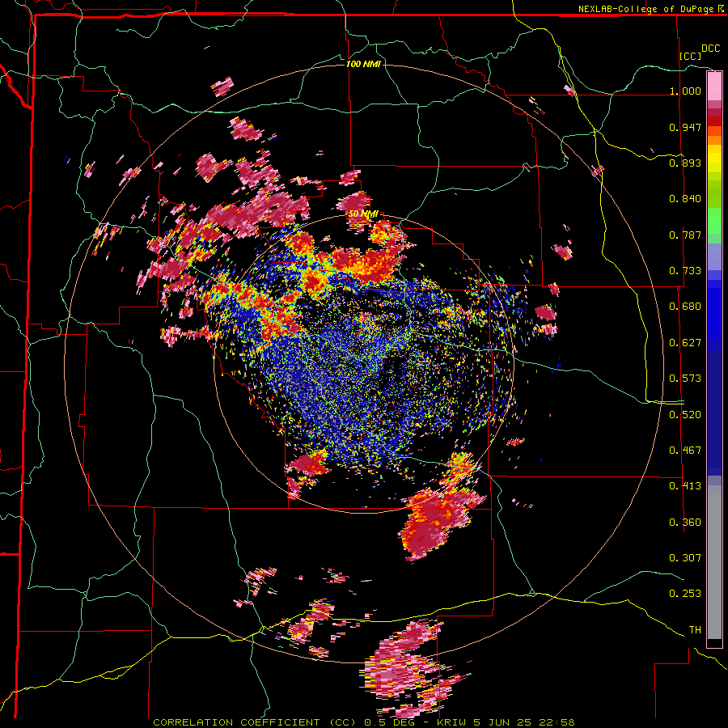The height and width of the screenshot is (728, 728).
Task: Click the 0.573 color scale value
Action: click(x=685, y=379)
